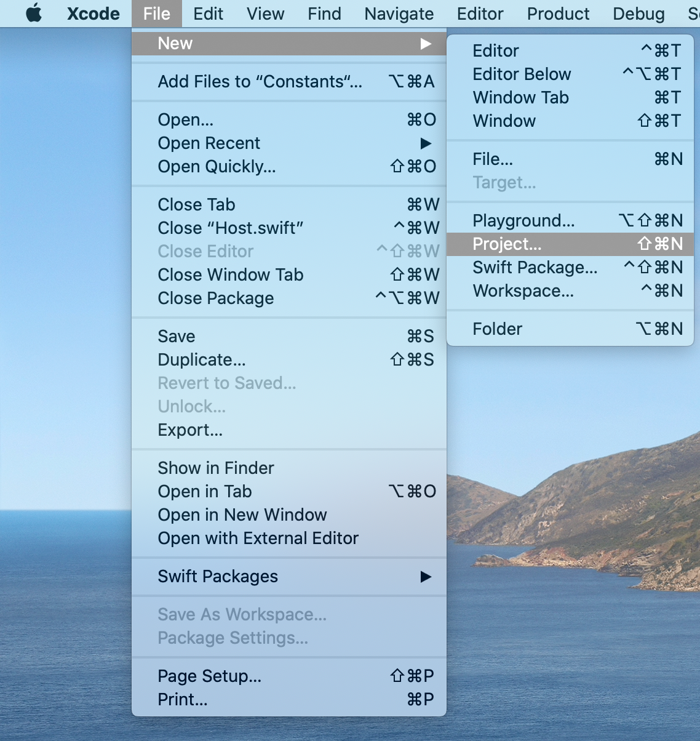This screenshot has width=700, height=741.
Task: Open the Debug menu
Action: point(639,14)
